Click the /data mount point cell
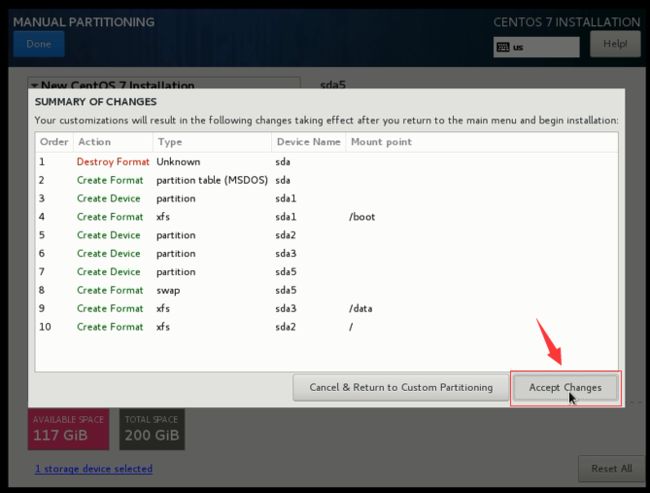650x493 pixels. (x=361, y=308)
